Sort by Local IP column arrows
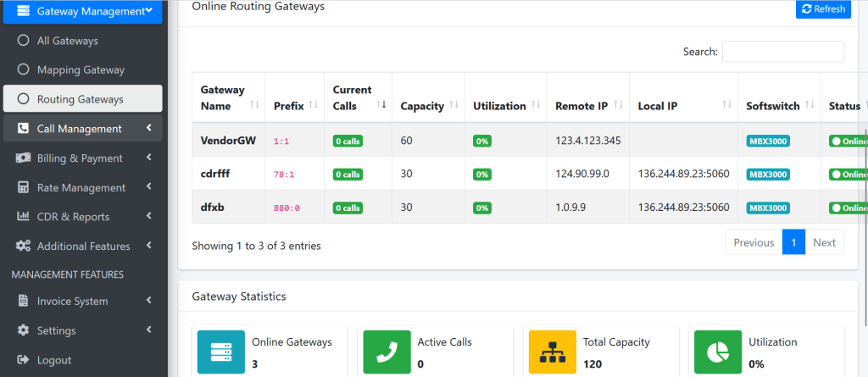 point(726,105)
